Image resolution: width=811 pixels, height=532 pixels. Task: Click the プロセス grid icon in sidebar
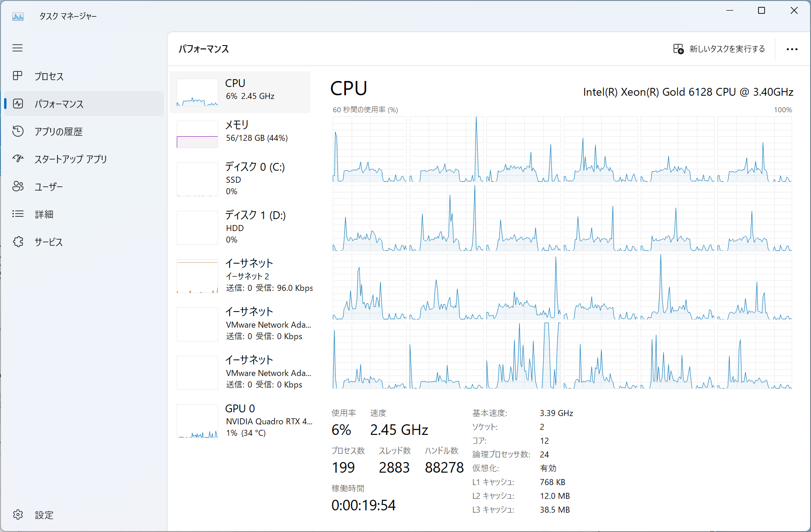17,76
